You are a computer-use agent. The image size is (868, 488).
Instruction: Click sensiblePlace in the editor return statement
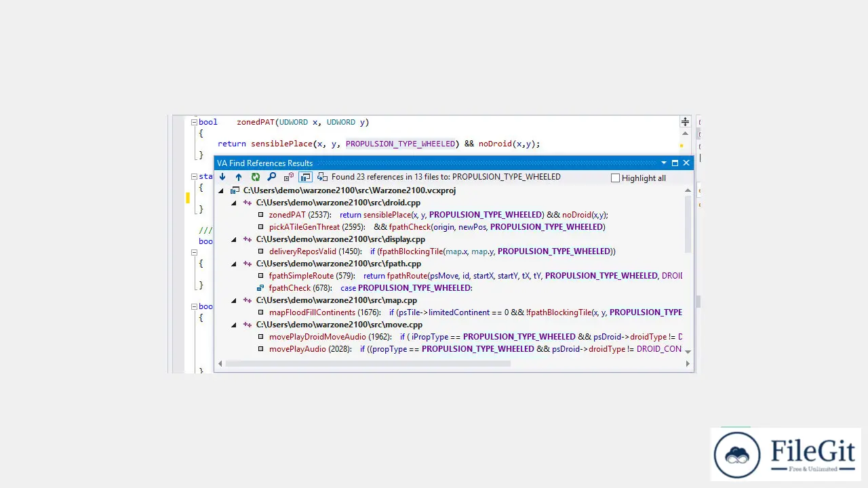pos(282,144)
